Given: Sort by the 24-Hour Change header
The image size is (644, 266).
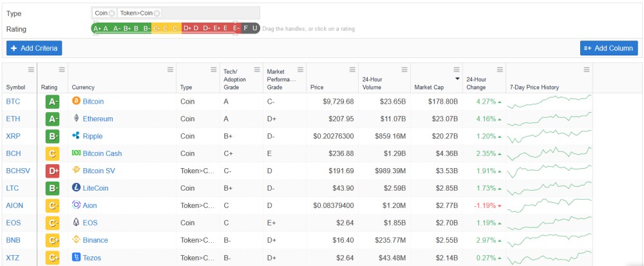Looking at the screenshot, I should [477, 83].
